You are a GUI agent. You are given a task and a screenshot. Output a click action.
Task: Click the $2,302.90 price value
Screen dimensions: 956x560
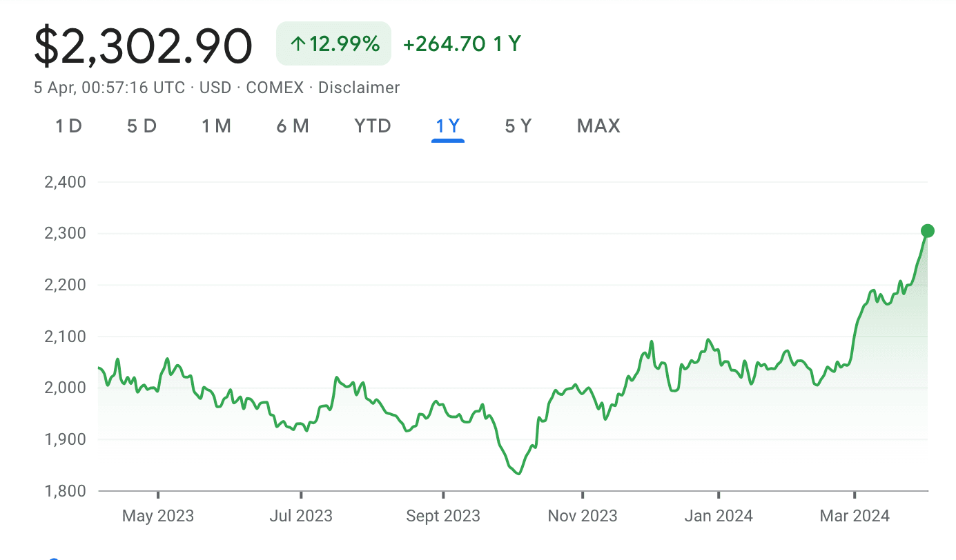[x=144, y=46]
